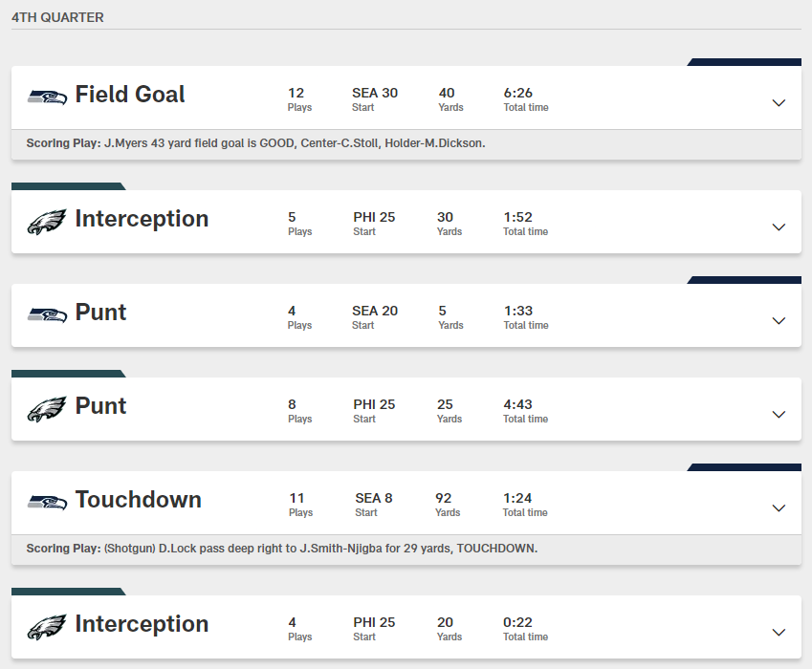Click the Touchdown drive title
The width and height of the screenshot is (812, 669).
pyautogui.click(x=138, y=500)
